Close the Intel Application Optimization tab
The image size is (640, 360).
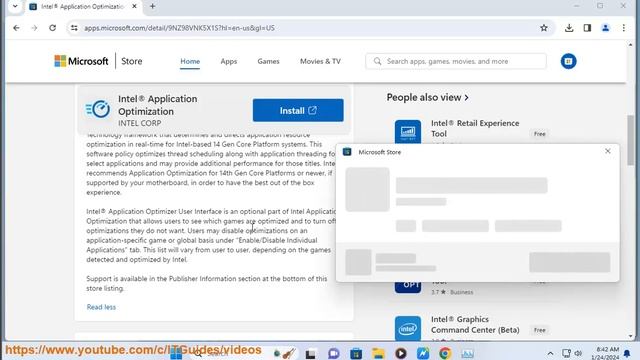coord(134,7)
